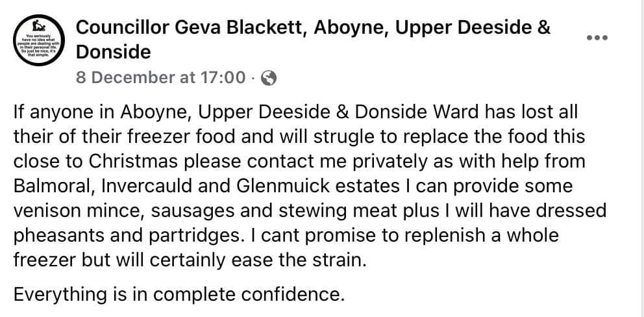Open the circular page profile picture
This screenshot has height=317, width=644.
(x=39, y=40)
